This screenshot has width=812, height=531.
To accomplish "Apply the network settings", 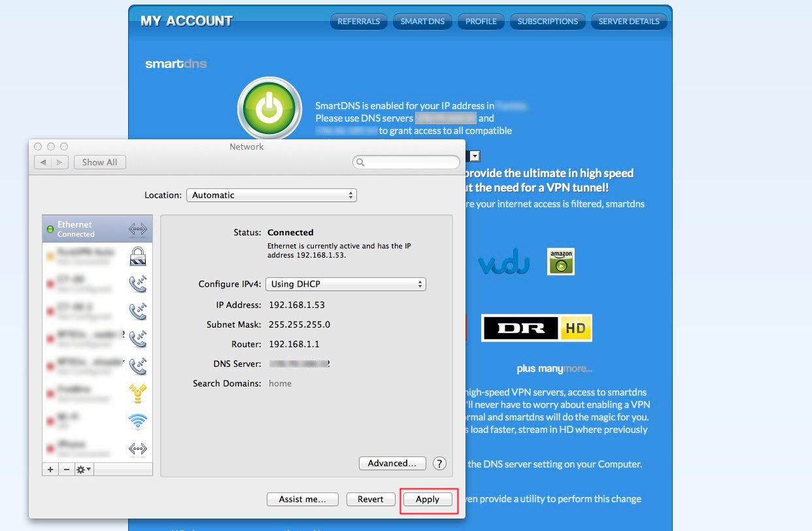I will tap(428, 499).
